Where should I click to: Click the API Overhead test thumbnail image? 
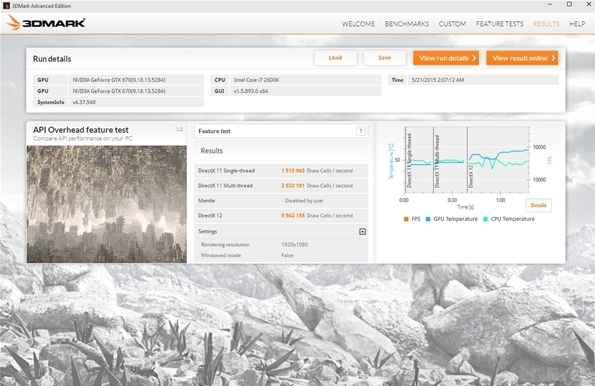click(x=107, y=204)
